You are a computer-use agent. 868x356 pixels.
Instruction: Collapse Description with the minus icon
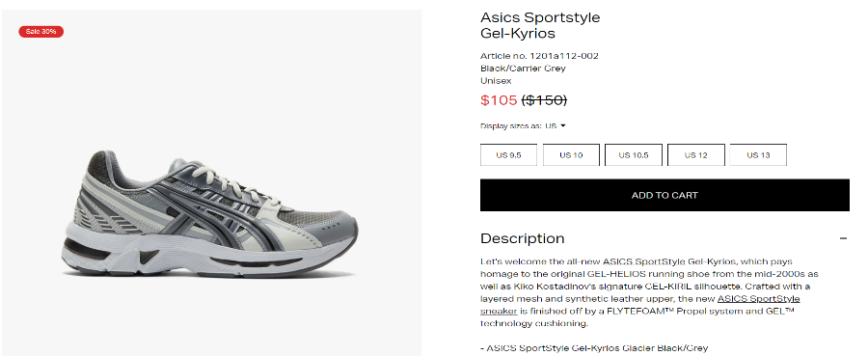tap(843, 238)
